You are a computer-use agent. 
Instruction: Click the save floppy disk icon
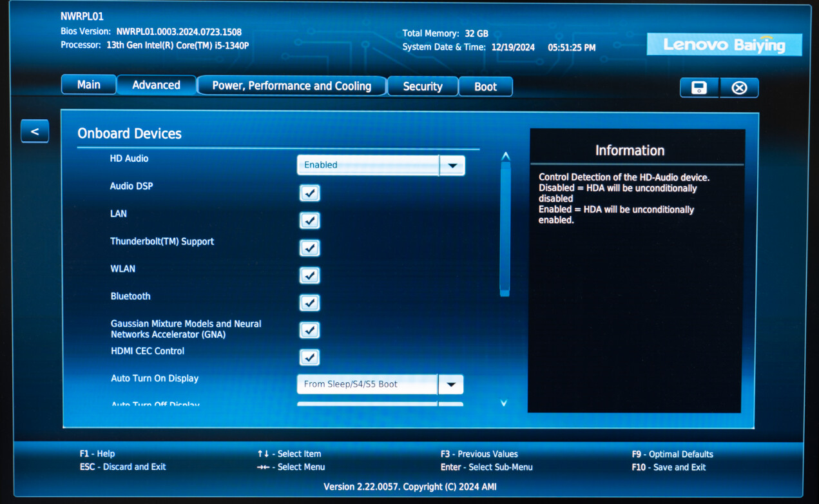699,88
